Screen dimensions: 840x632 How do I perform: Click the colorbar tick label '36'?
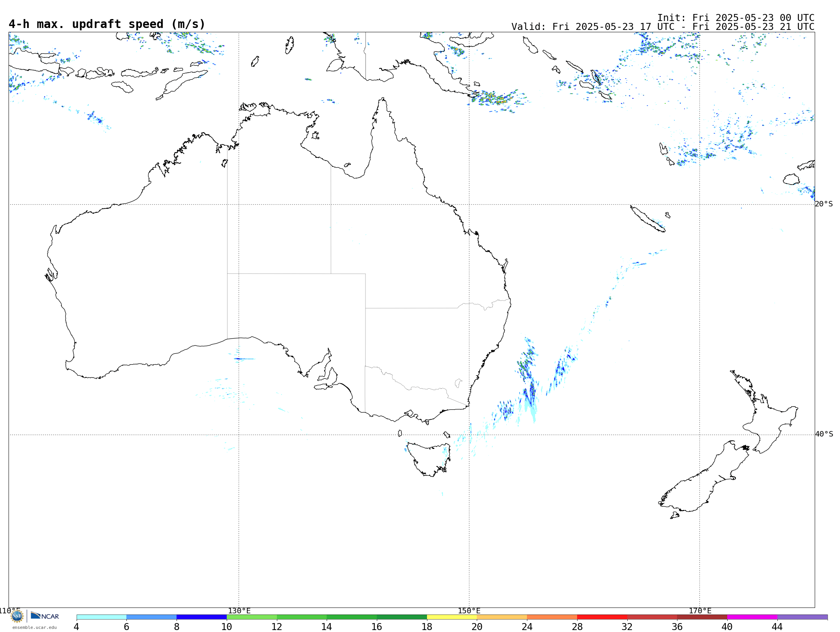(x=677, y=627)
